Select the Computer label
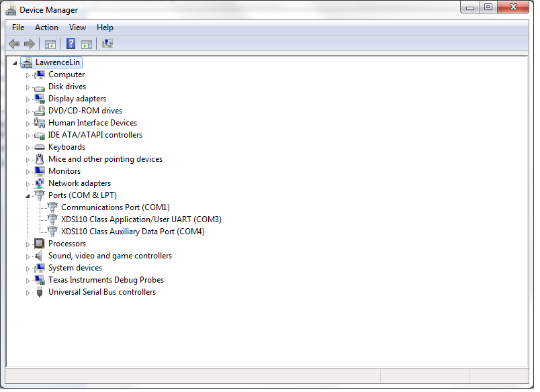540x392 pixels. [x=66, y=75]
